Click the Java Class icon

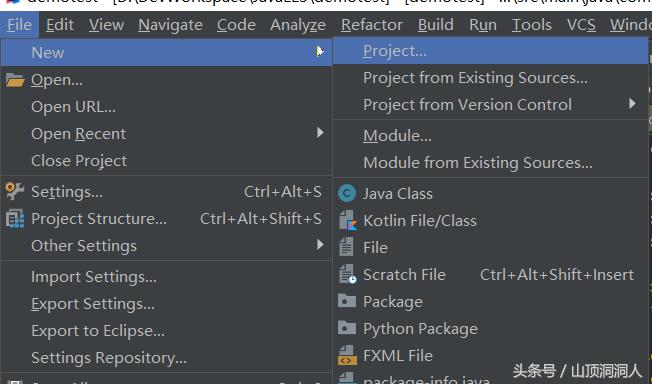[x=347, y=193]
